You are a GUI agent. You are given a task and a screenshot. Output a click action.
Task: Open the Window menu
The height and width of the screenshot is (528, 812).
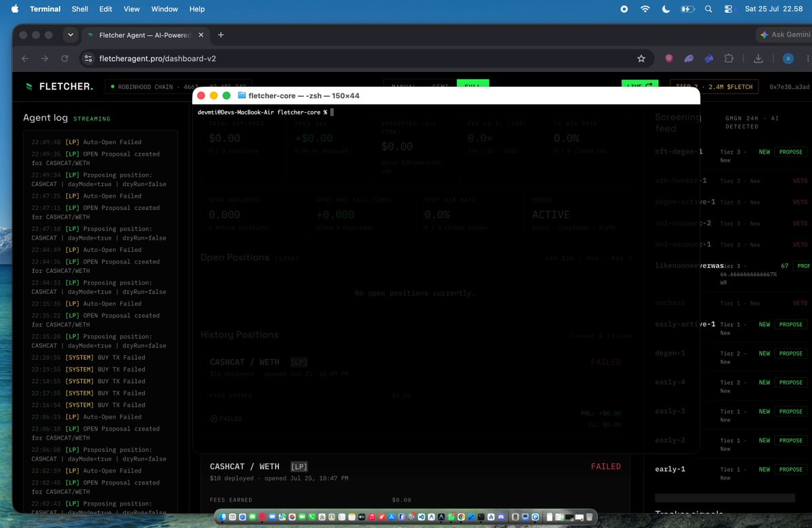165,9
